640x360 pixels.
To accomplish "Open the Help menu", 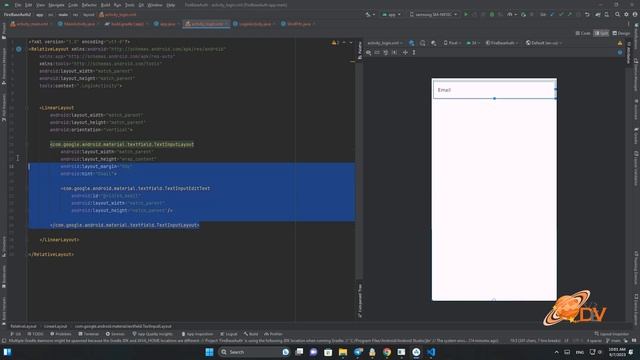I will pyautogui.click(x=171, y=5).
